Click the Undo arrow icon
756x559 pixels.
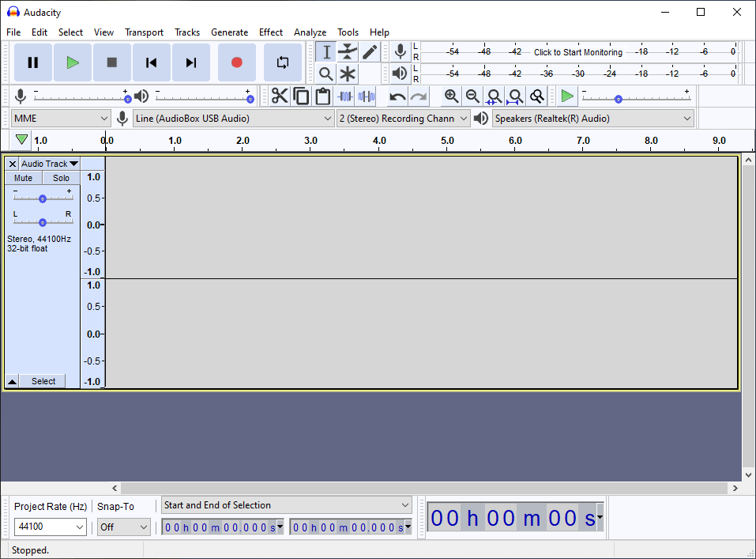click(x=397, y=96)
